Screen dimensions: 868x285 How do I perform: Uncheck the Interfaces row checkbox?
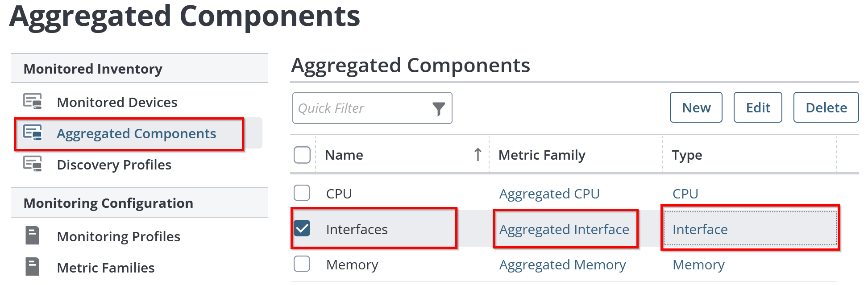pyautogui.click(x=302, y=228)
